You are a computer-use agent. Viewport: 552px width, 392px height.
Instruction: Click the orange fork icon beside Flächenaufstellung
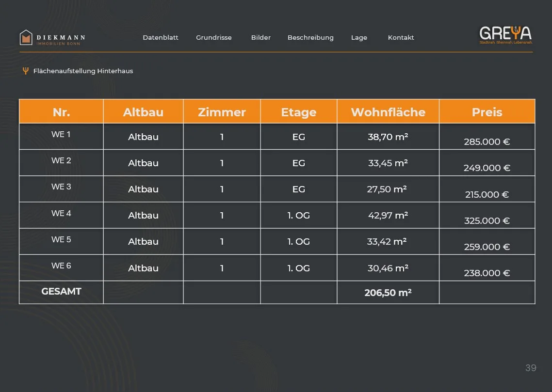click(x=25, y=71)
